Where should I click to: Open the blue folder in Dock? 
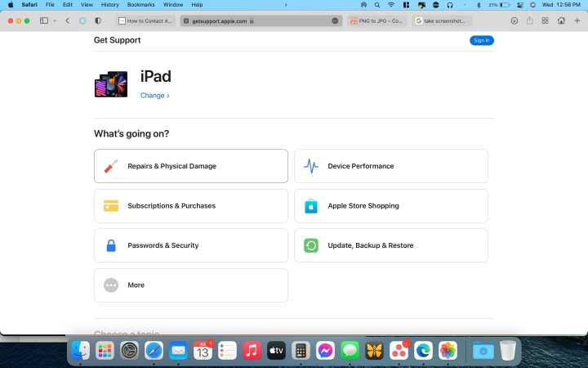coord(483,351)
